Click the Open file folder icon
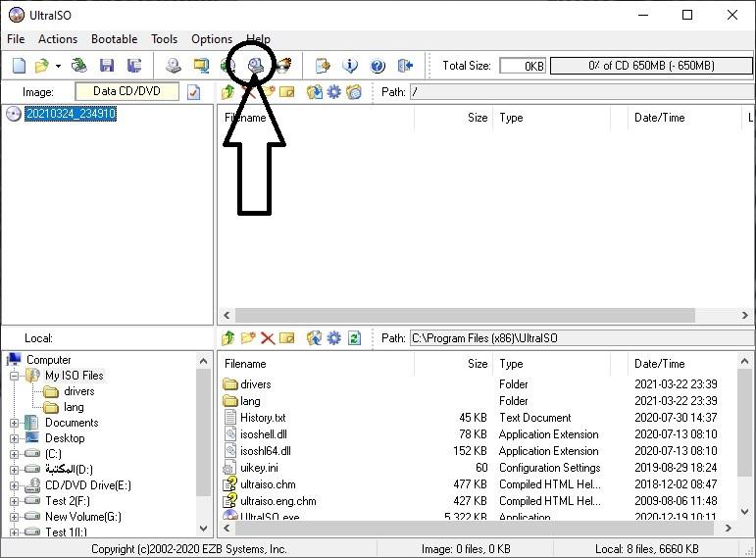This screenshot has width=756, height=558. pos(42,65)
